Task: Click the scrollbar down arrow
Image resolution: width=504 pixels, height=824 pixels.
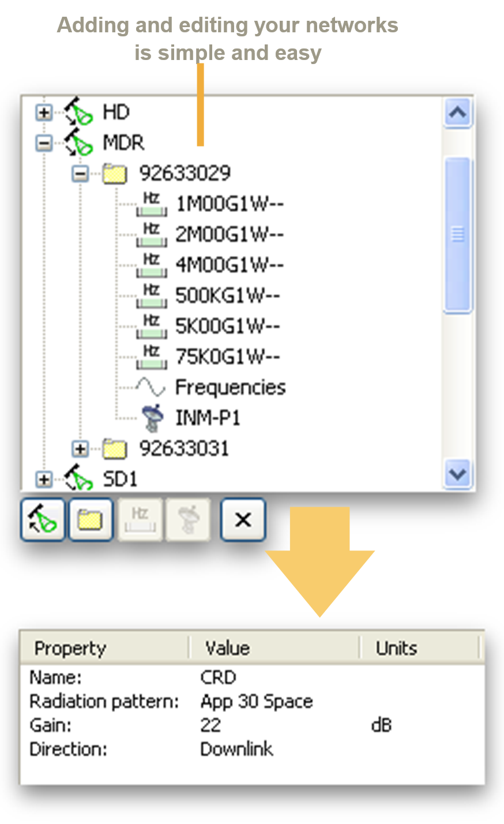Action: [x=458, y=474]
